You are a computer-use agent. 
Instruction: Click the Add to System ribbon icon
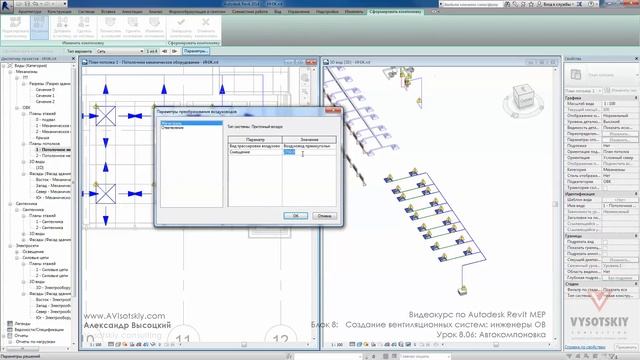pyautogui.click(x=62, y=22)
